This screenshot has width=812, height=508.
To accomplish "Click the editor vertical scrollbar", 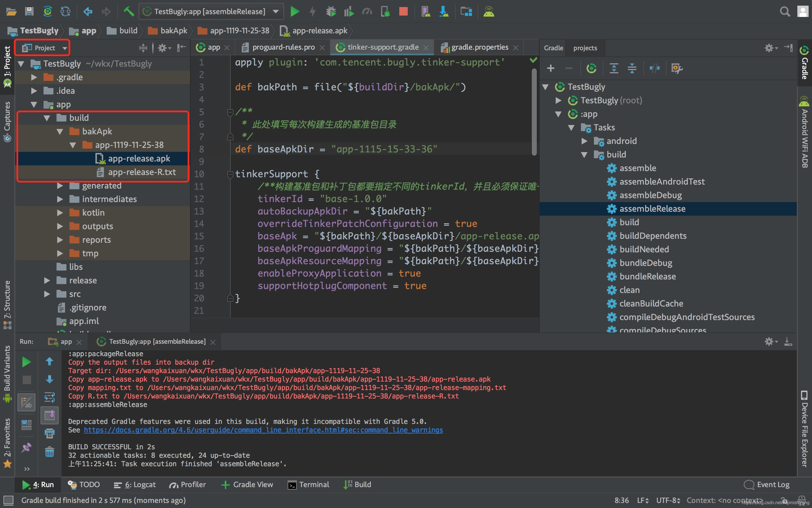I will (534, 112).
